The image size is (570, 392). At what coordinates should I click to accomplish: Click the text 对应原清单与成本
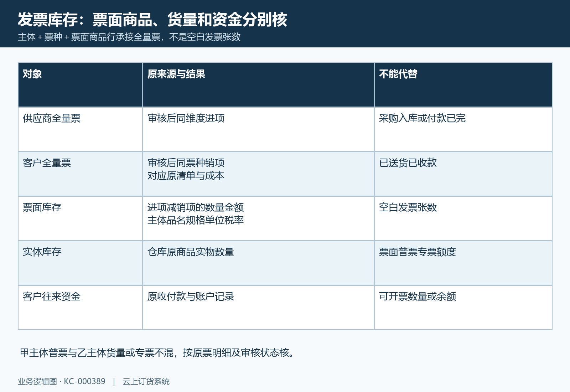coord(186,176)
